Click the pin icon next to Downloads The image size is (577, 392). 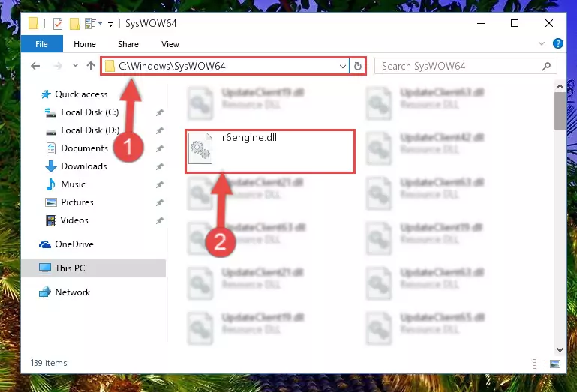159,166
